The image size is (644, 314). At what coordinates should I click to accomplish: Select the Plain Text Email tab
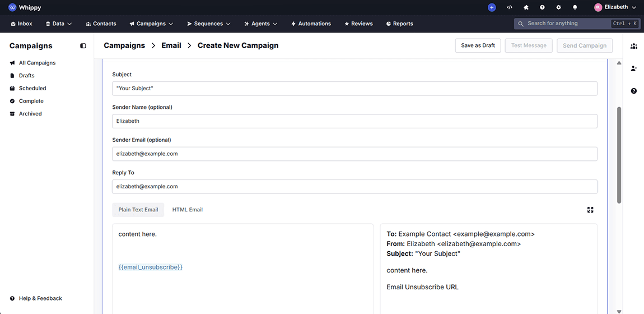coord(138,210)
